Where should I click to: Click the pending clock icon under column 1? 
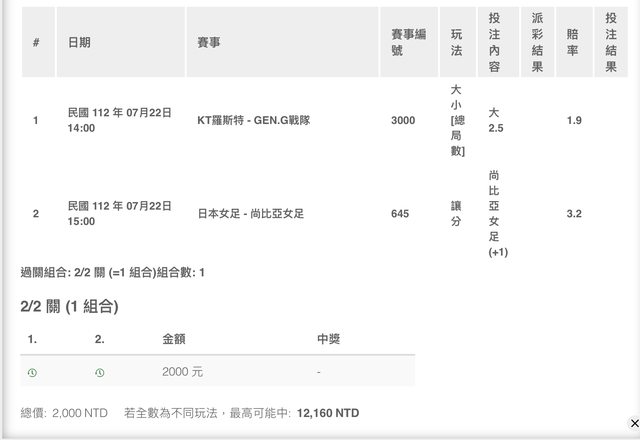pos(32,372)
